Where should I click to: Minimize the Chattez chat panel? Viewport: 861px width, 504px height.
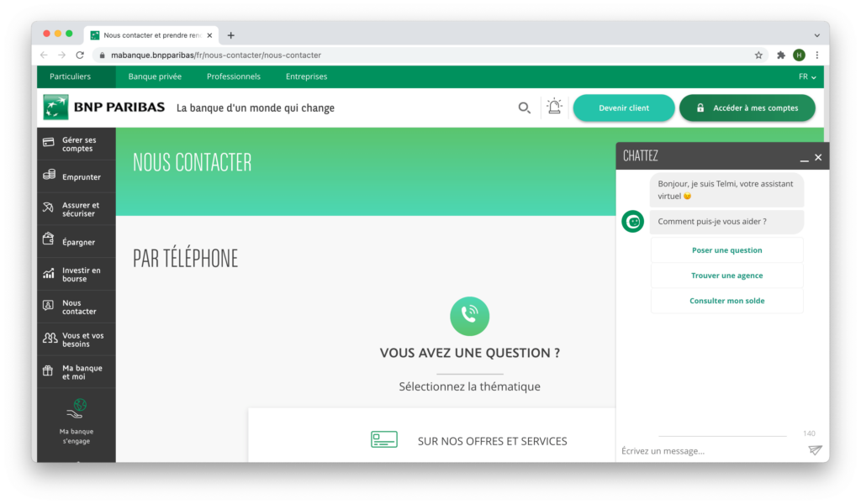click(804, 158)
